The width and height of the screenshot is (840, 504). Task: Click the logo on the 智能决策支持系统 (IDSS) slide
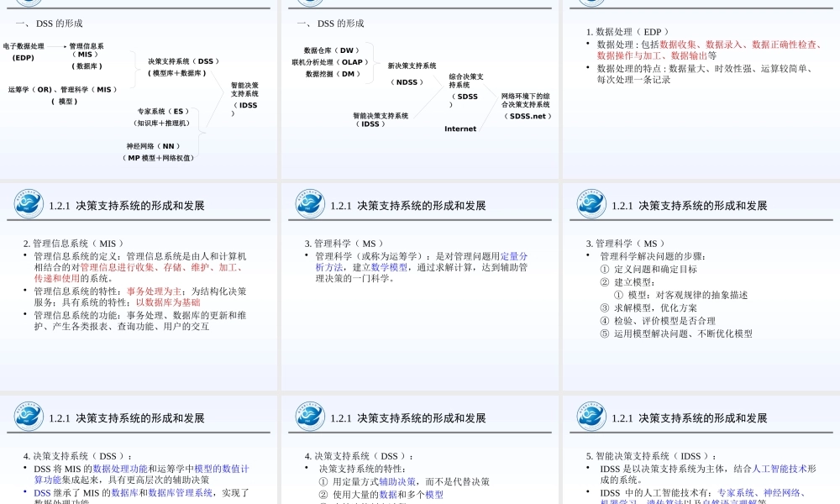591,416
